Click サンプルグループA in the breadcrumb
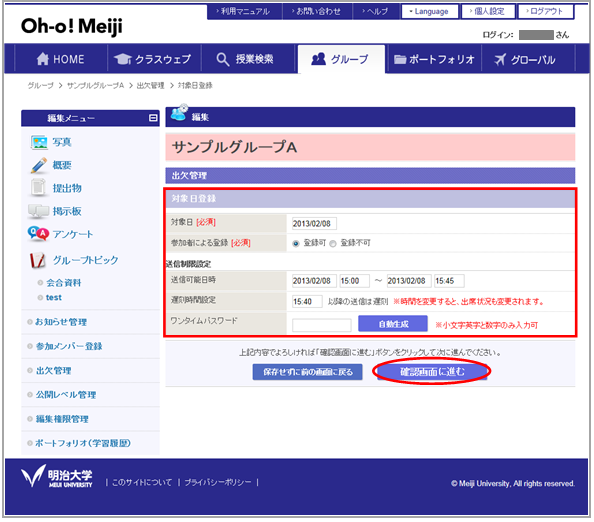Screen dimensions: 594x522 tap(95, 86)
